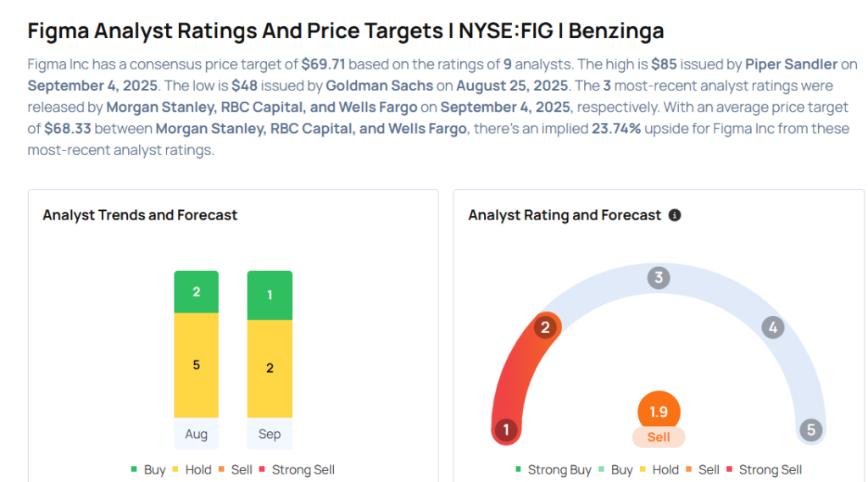
Task: Click gauge marker number 5
Action: point(810,429)
